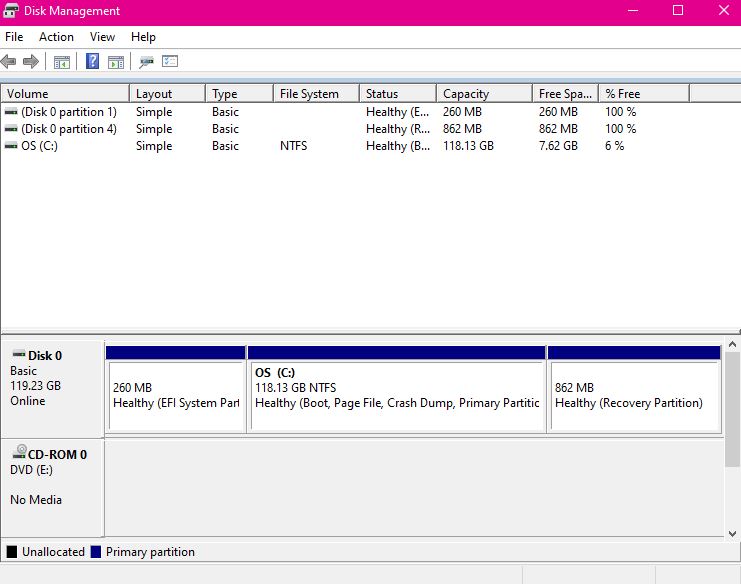Close the Disk Management window

coord(724,10)
